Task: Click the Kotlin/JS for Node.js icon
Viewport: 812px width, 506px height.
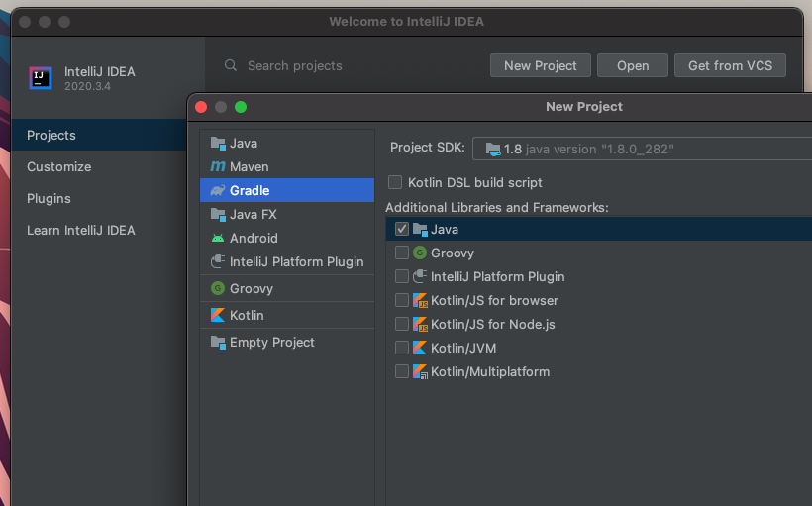Action: click(x=420, y=324)
